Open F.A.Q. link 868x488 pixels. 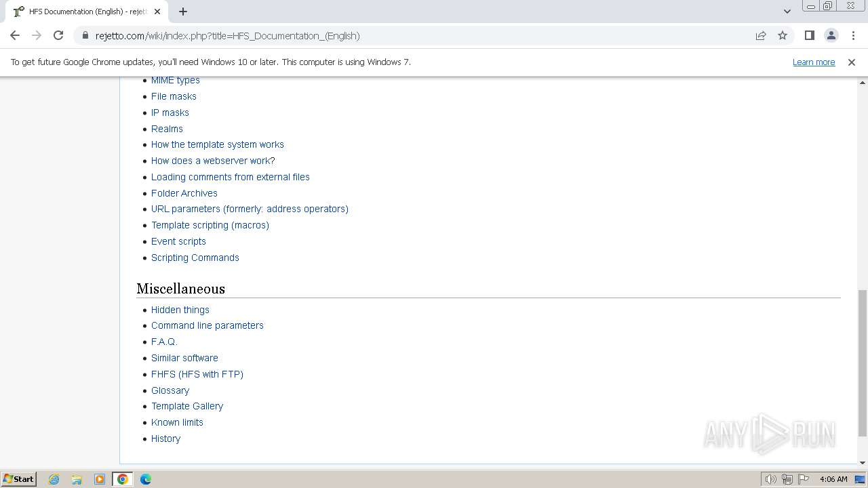(x=164, y=342)
